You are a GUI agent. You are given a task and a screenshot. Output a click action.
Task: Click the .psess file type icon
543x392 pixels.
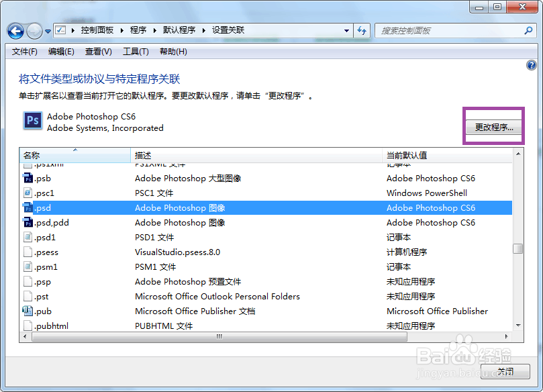click(x=28, y=252)
